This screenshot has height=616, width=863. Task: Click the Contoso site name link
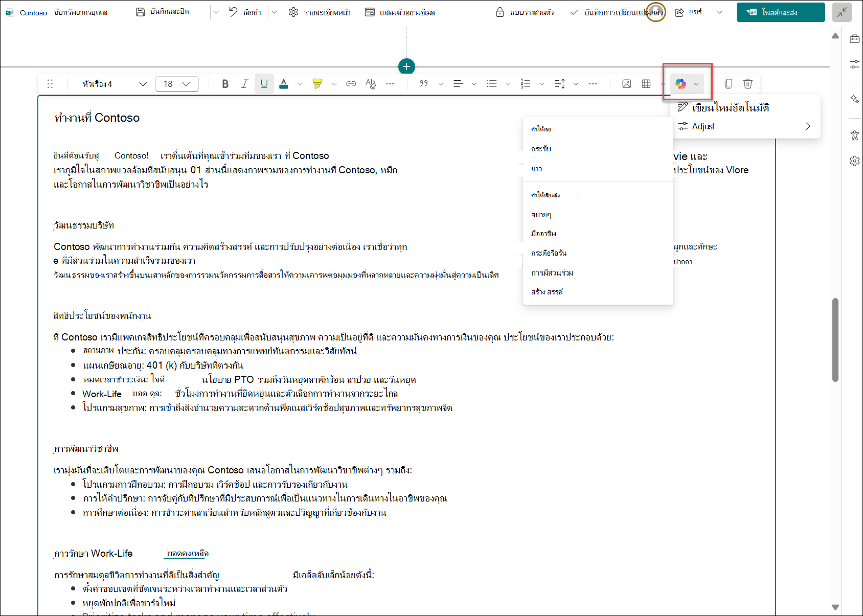(x=33, y=13)
